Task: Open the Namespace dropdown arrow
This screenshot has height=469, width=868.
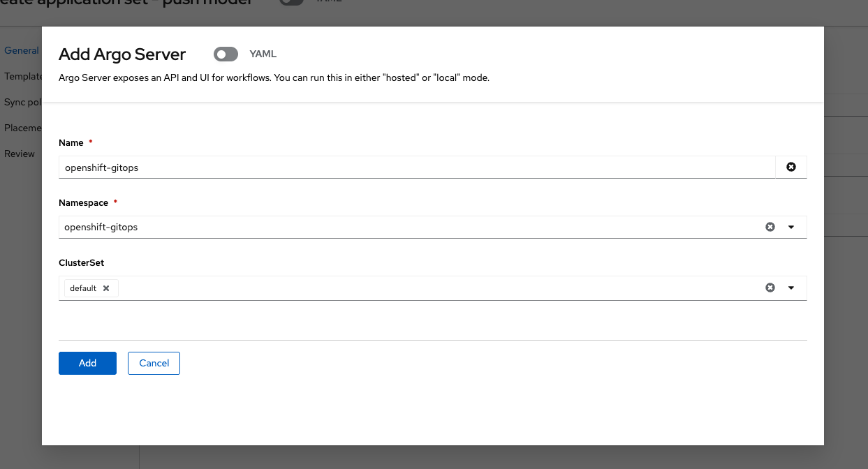Action: point(791,227)
